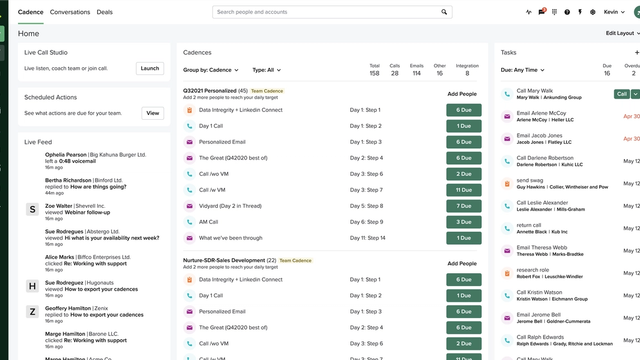
Task: Open the Nurture-SDR-Sales Development cadence title
Action: (224, 260)
